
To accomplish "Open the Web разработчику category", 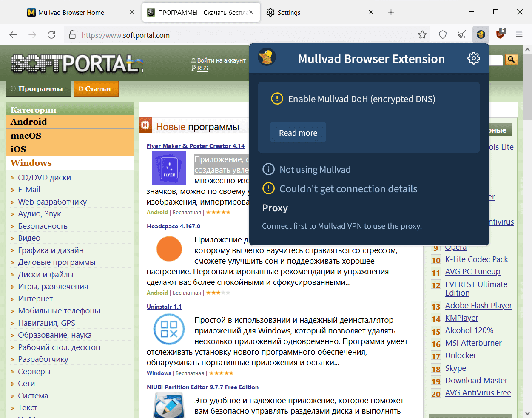I will [52, 202].
